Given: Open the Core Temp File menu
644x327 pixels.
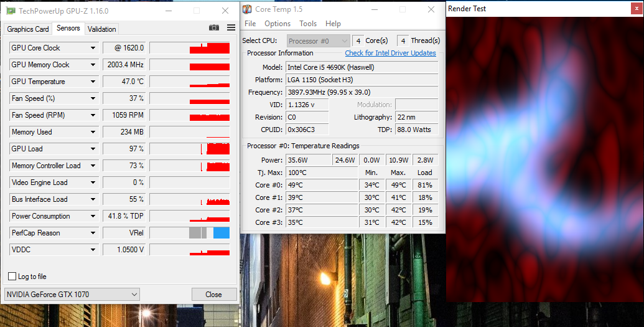Looking at the screenshot, I should click(250, 24).
